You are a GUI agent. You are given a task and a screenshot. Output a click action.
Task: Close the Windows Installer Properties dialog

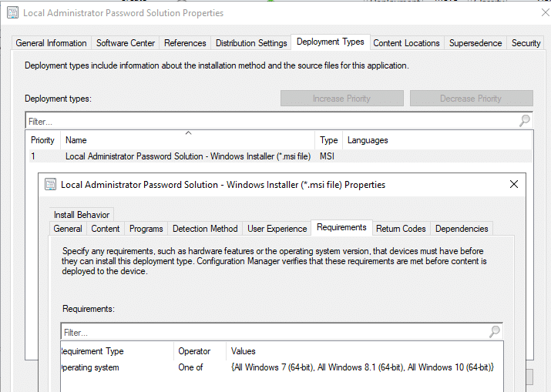point(514,185)
